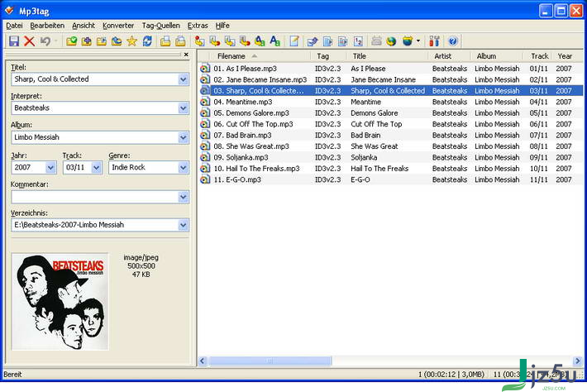Open the Konverter menu
The width and height of the screenshot is (587, 392).
click(x=118, y=26)
